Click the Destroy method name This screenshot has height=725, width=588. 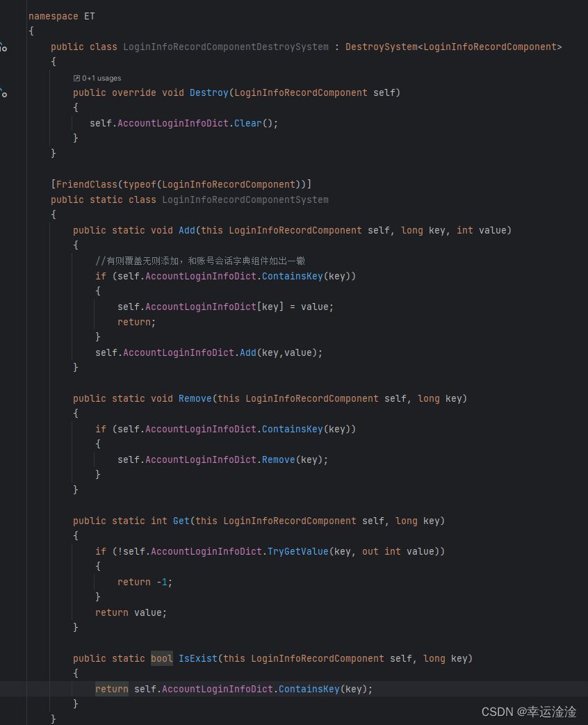[209, 92]
